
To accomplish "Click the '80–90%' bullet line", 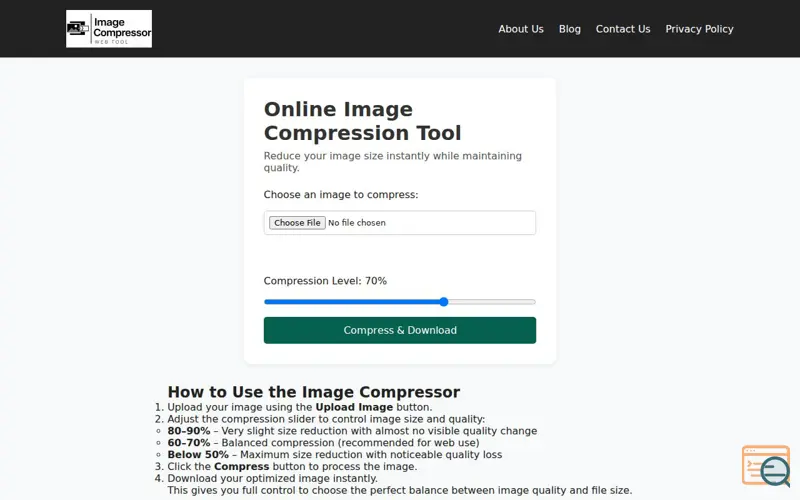I will pyautogui.click(x=352, y=431).
